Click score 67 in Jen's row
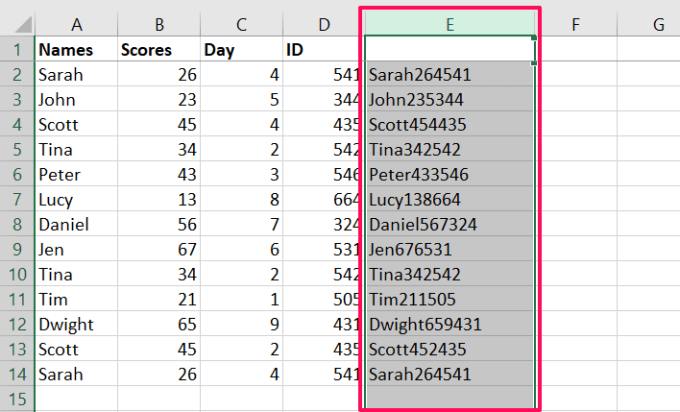Viewport: 680px width, 412px height. point(158,249)
